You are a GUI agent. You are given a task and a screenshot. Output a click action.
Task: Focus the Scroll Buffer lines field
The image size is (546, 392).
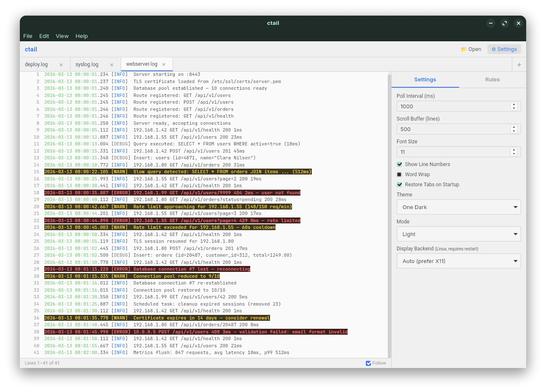454,129
